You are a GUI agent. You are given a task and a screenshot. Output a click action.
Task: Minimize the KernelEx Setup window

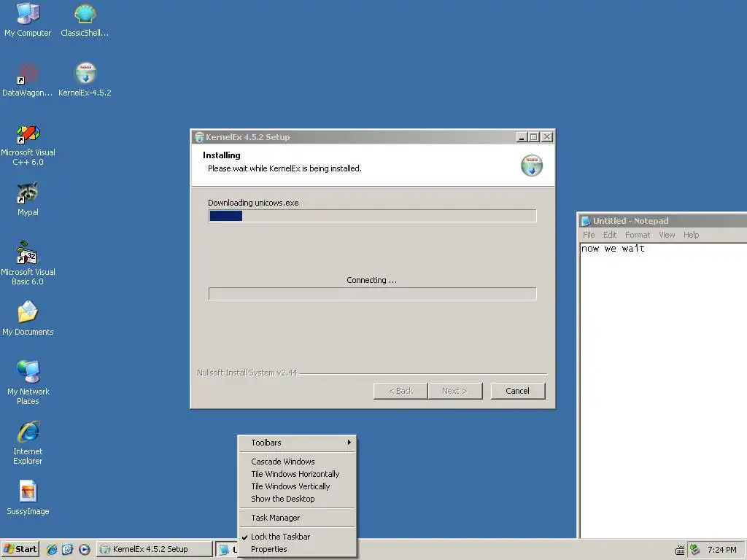pyautogui.click(x=522, y=137)
